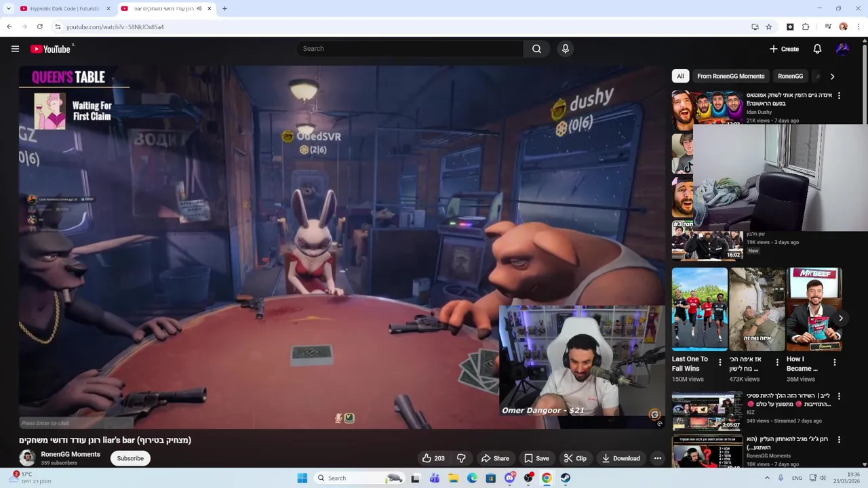Open the How I Became short thumbnail

pyautogui.click(x=814, y=309)
